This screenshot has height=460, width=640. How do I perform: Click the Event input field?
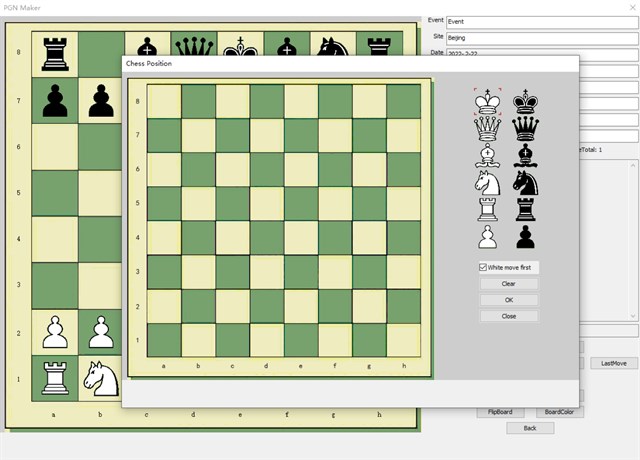542,22
